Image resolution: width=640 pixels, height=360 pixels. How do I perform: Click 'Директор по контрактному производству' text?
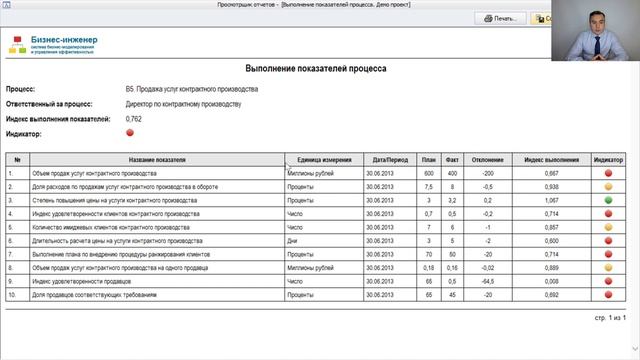point(183,104)
